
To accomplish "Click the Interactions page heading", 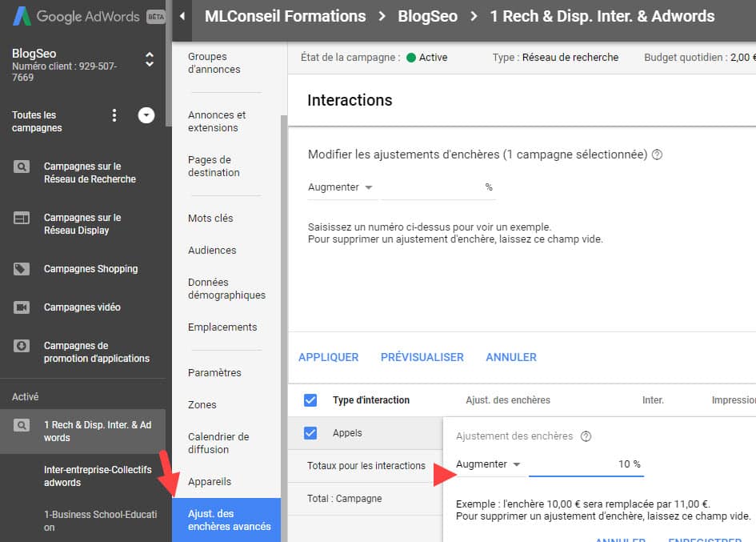I will [350, 100].
